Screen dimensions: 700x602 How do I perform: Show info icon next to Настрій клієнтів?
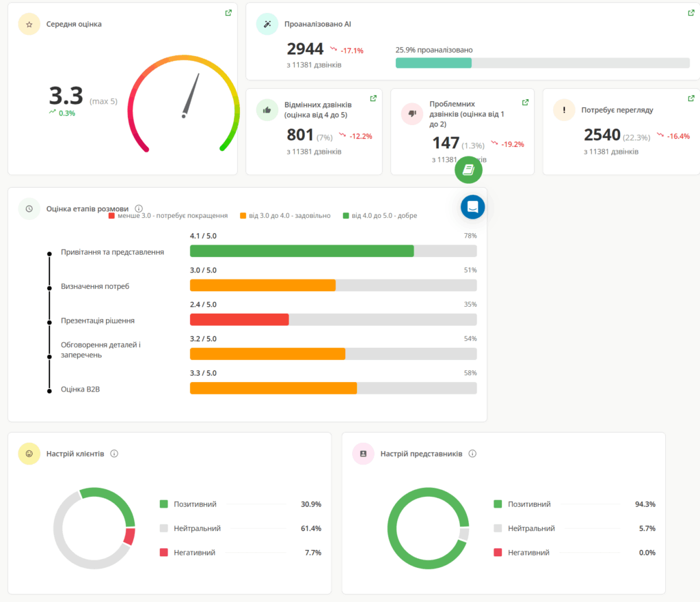(114, 454)
